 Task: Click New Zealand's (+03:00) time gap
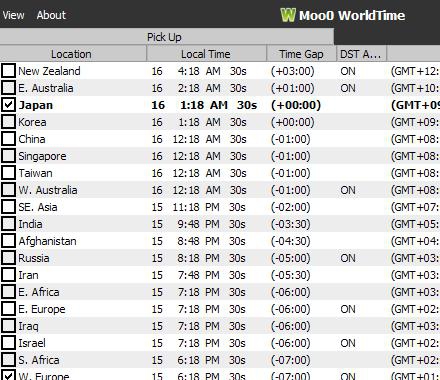[x=292, y=71]
